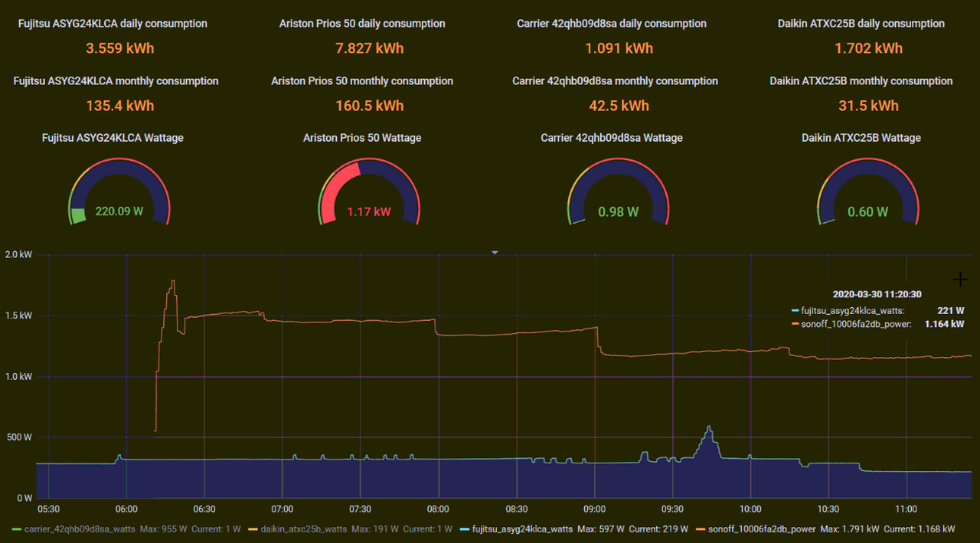Open the Daikin ATXC25B daily consumption title menu

(861, 24)
